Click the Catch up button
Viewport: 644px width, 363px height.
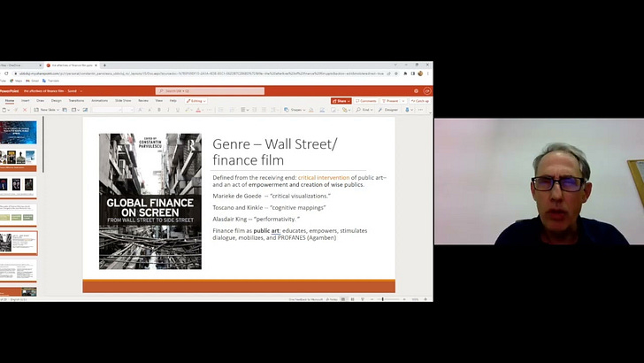(419, 101)
